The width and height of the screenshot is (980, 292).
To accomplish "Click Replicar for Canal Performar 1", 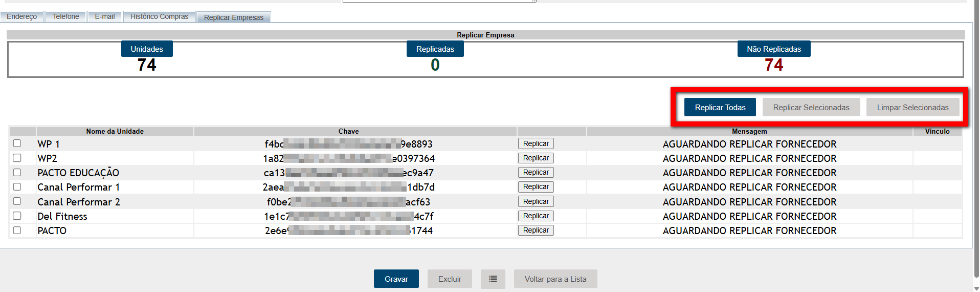I will click(x=536, y=187).
